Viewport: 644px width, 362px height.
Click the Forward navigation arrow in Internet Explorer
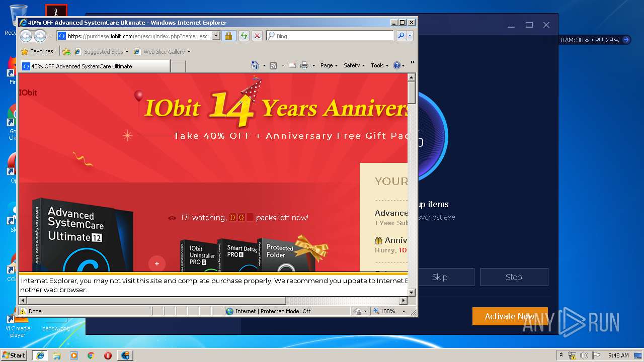pos(40,36)
